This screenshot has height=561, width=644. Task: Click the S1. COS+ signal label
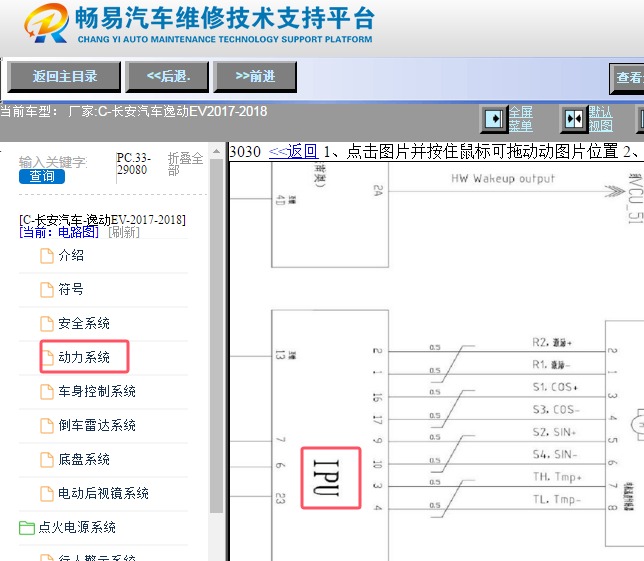tap(555, 387)
